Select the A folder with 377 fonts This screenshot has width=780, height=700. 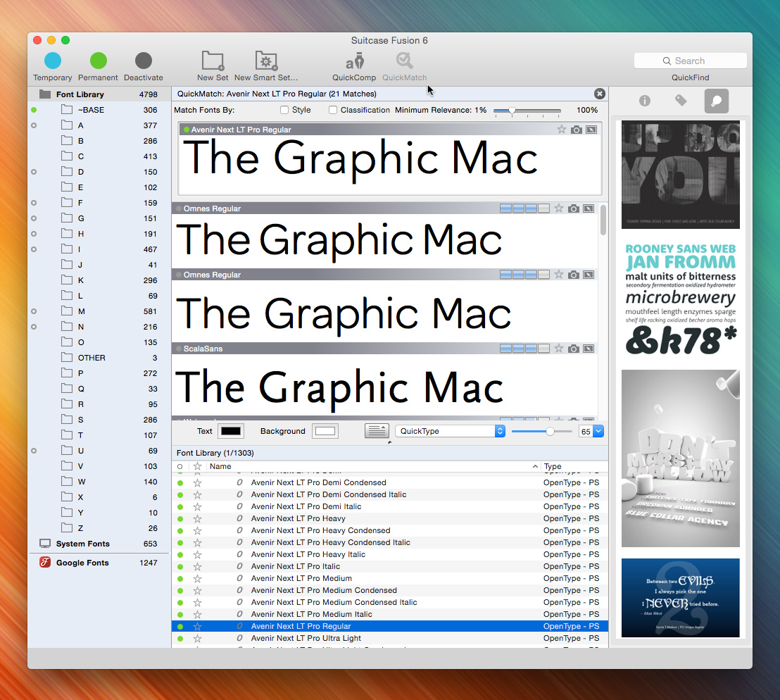[x=99, y=125]
